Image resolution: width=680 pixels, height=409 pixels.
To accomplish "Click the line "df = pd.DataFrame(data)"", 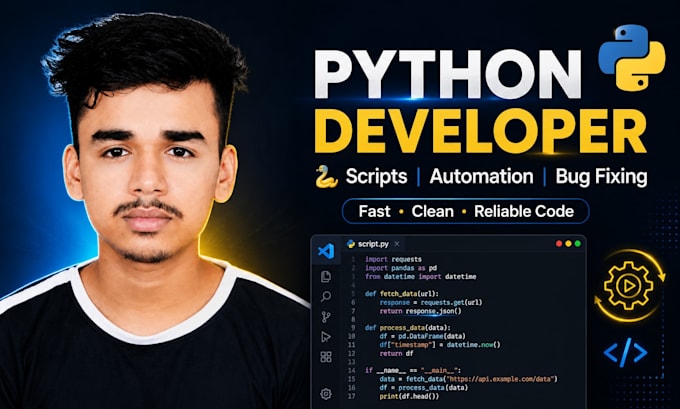I will pos(422,336).
